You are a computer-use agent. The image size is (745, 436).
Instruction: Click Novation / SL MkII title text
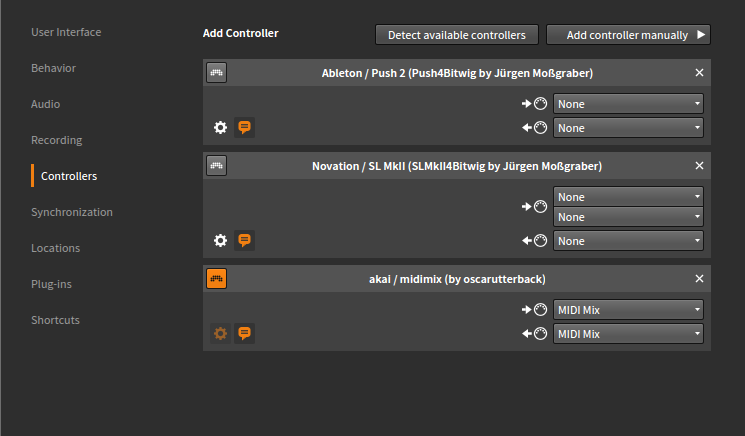click(457, 166)
